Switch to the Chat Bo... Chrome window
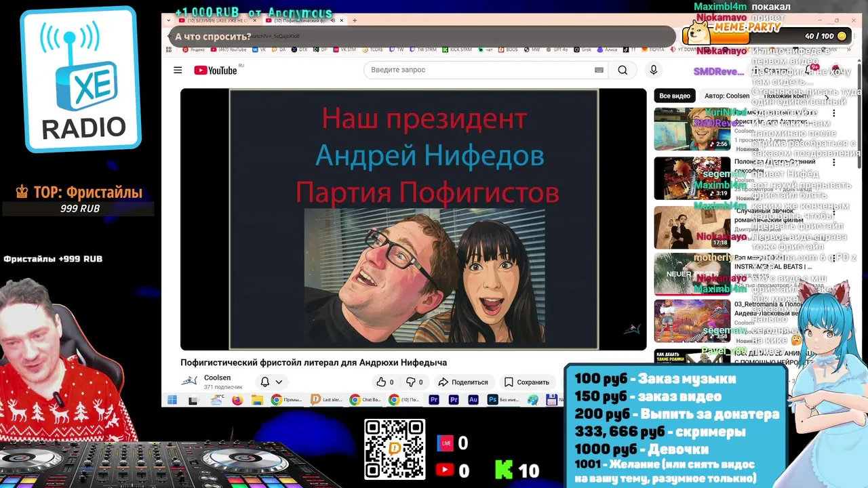Screen dimensions: 868x488 [x=366, y=400]
